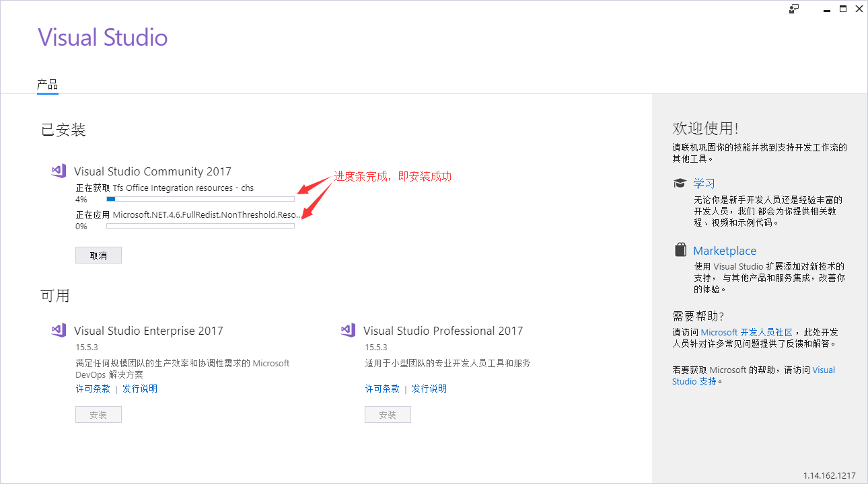Open the Marketplace link
868x484 pixels.
724,250
